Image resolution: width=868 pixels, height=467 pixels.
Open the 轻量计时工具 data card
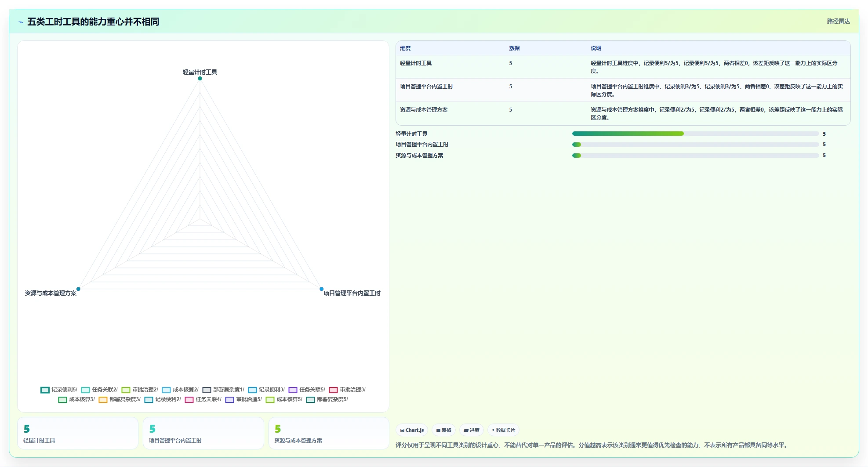[x=78, y=433]
